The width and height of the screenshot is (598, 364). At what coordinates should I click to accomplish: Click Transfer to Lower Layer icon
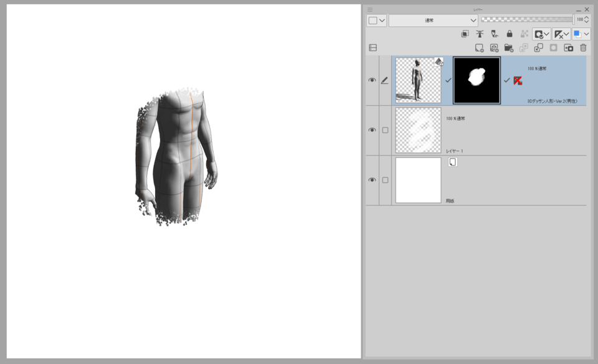pyautogui.click(x=524, y=47)
